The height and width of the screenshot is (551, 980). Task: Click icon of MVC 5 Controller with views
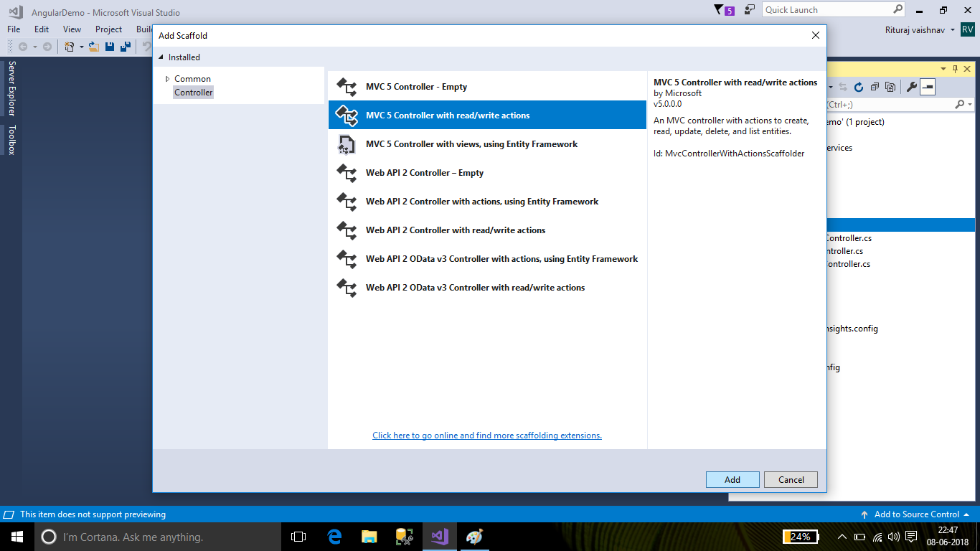pyautogui.click(x=347, y=144)
